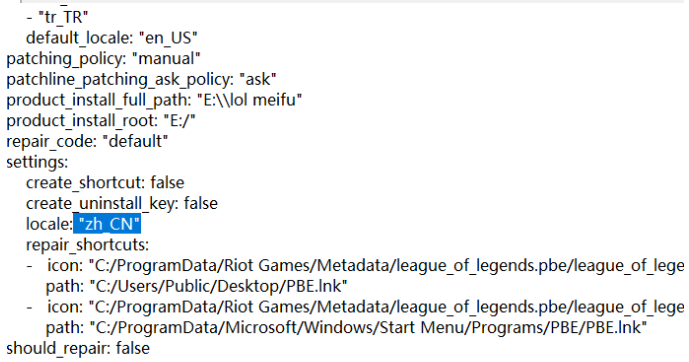
Task: Click the product_install_full_path line
Action: [x=154, y=100]
